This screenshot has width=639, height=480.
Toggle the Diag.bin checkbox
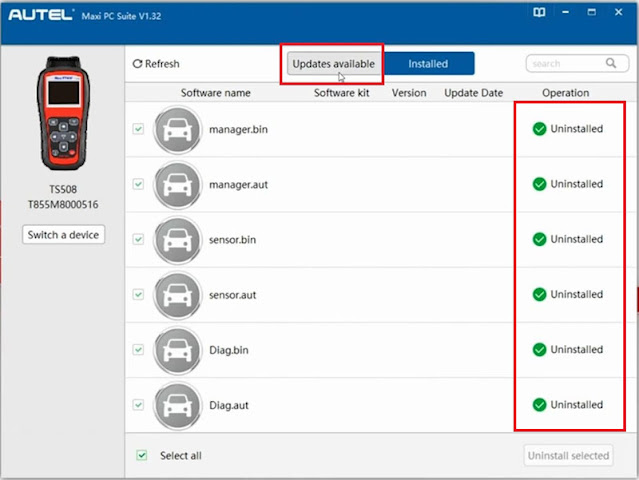tap(139, 350)
